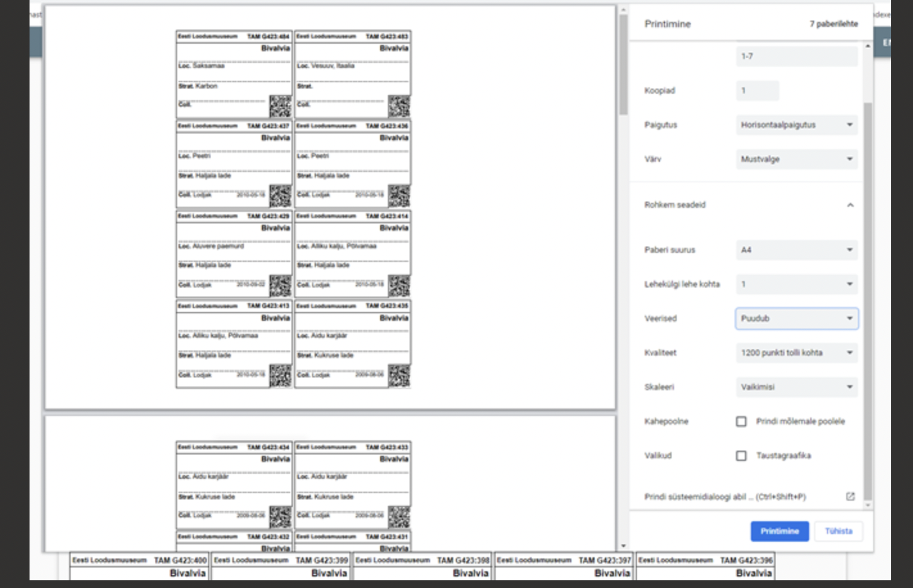Collapse the Rohkem seadeid section
913x588 pixels.
coord(851,205)
